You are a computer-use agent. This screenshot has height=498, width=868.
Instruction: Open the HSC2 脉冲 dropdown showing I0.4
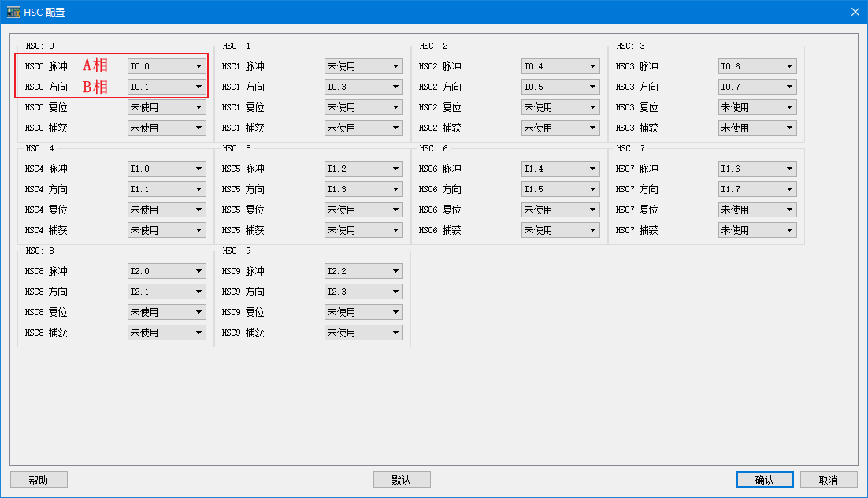561,66
